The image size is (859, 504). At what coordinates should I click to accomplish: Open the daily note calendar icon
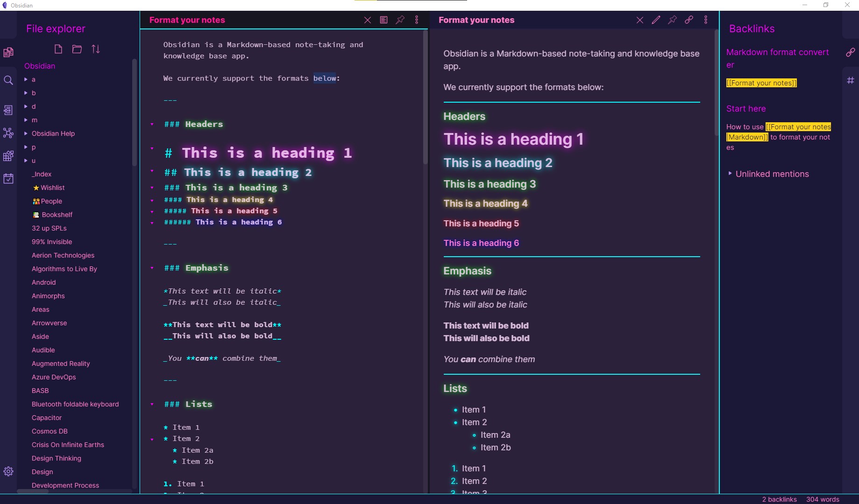tap(8, 178)
